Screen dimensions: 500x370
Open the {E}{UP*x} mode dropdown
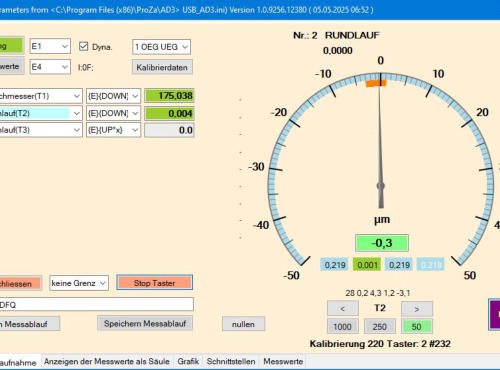tap(113, 130)
